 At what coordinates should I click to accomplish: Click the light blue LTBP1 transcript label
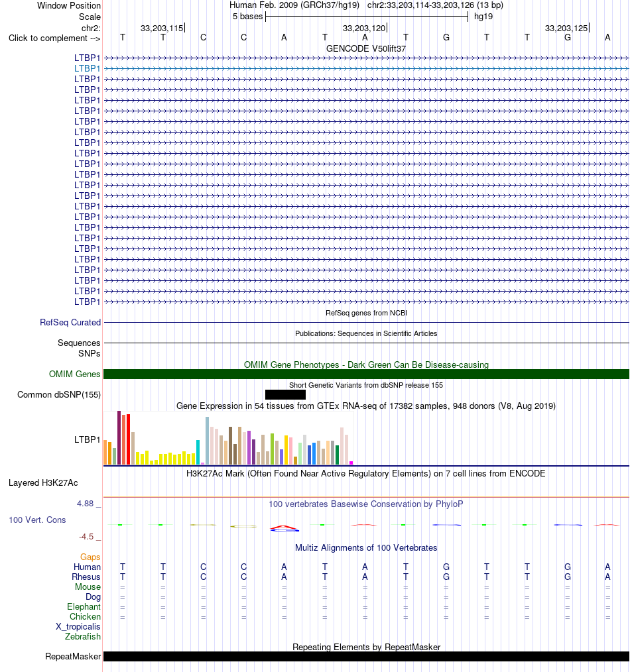pyautogui.click(x=87, y=68)
